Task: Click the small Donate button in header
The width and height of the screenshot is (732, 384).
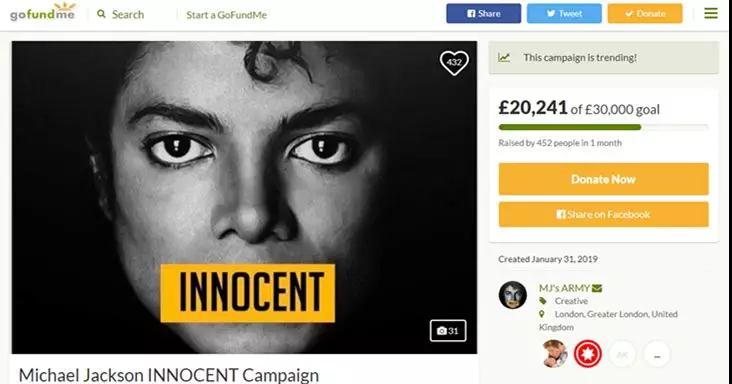Action: pos(645,14)
